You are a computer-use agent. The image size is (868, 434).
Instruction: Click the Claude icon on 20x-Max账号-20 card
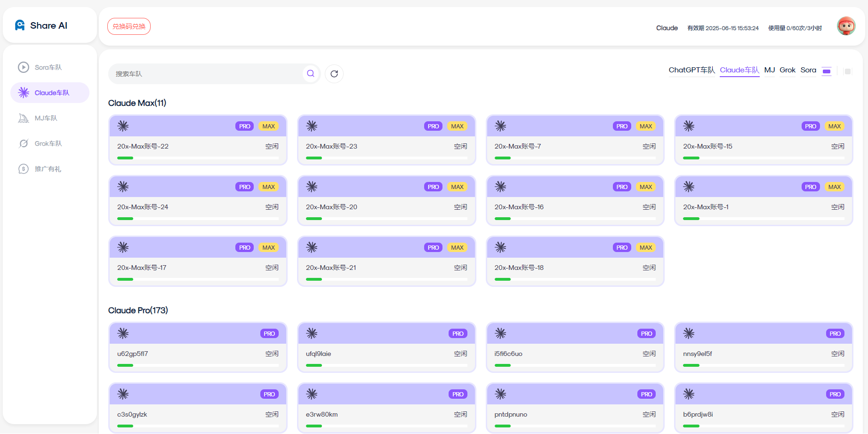coord(312,187)
